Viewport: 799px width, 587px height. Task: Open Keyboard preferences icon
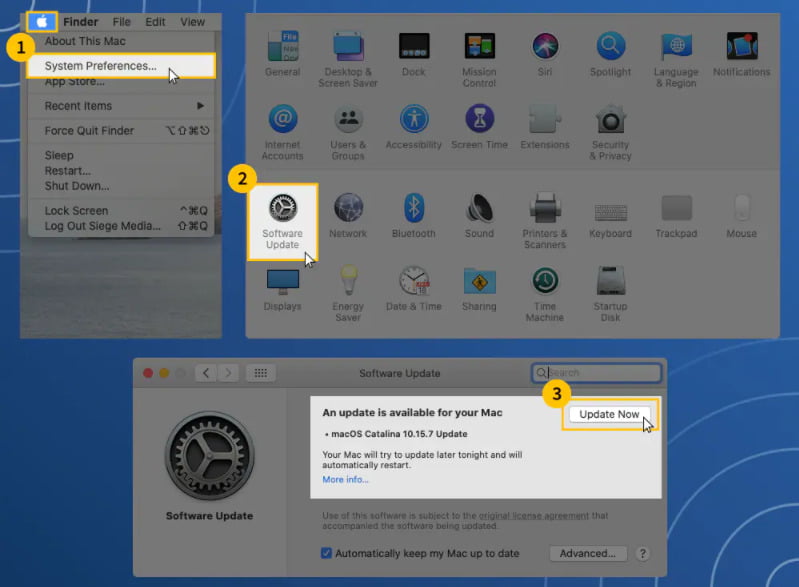click(x=610, y=212)
